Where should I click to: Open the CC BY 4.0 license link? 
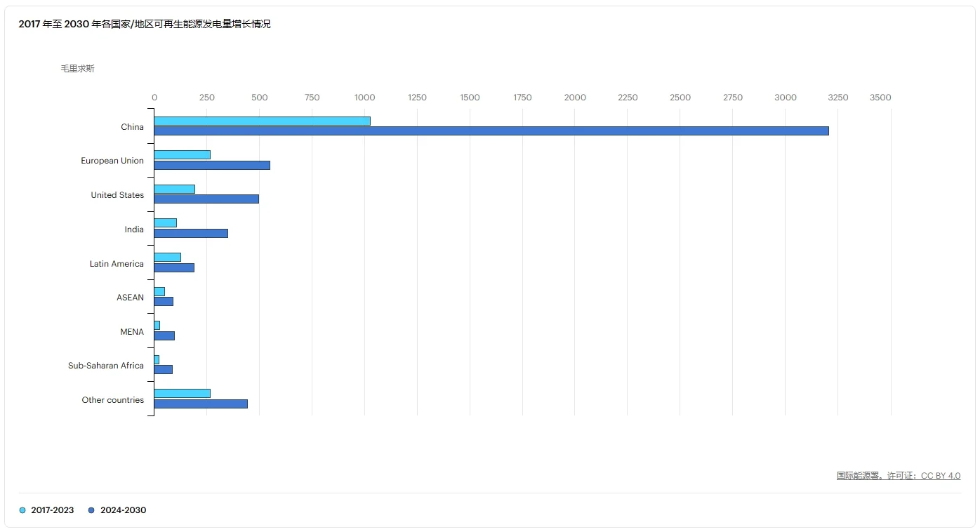(x=941, y=476)
